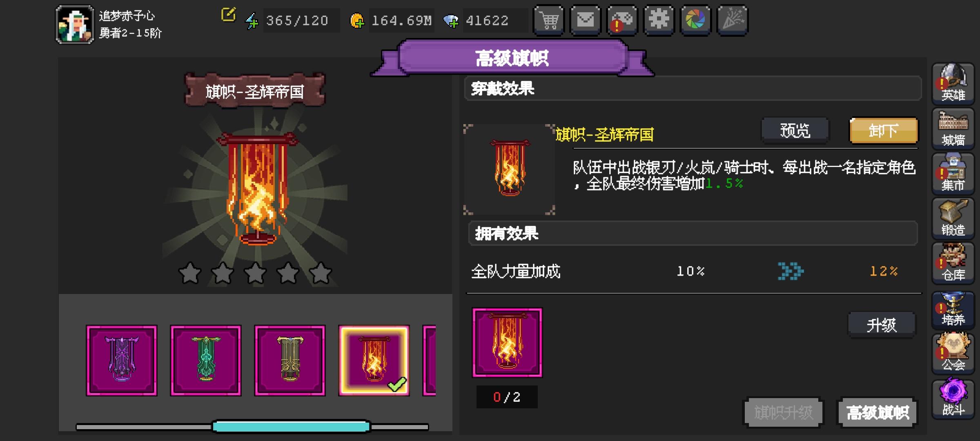Screen dimensions: 980x441
Task: Open the party popper celebration icon
Action: click(733, 20)
